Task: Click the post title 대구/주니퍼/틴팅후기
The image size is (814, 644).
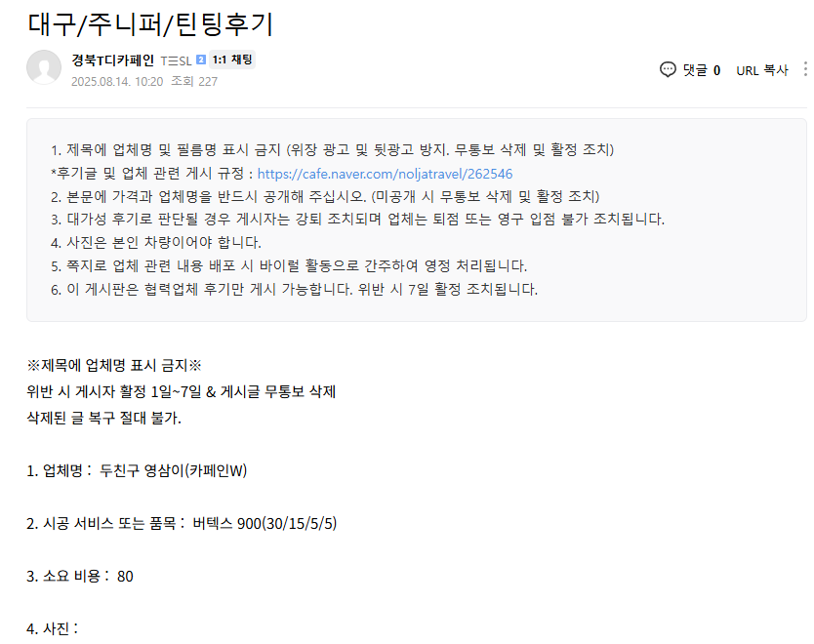Action: tap(150, 22)
